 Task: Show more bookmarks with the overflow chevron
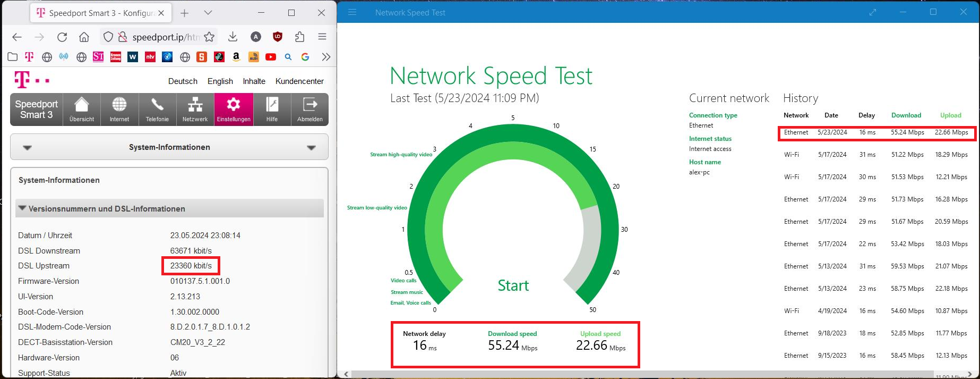coord(326,57)
